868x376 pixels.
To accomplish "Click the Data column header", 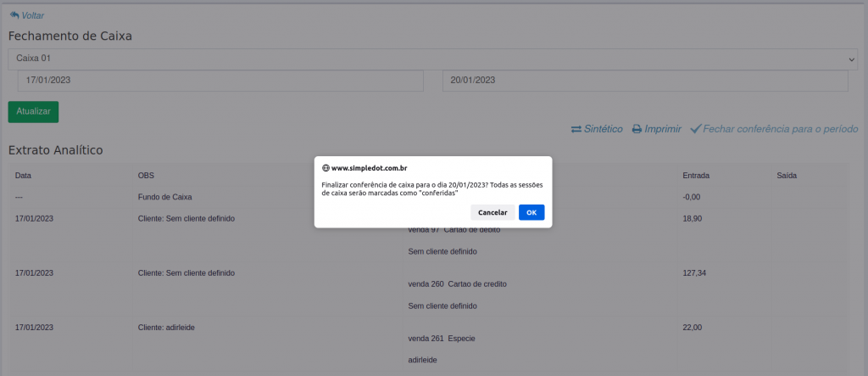I will (24, 176).
